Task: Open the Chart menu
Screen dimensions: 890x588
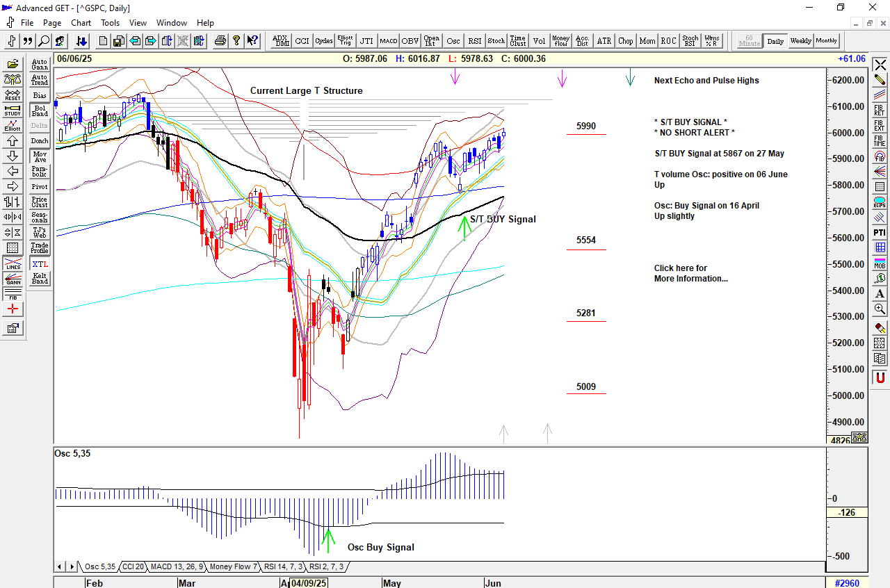Action: point(81,23)
